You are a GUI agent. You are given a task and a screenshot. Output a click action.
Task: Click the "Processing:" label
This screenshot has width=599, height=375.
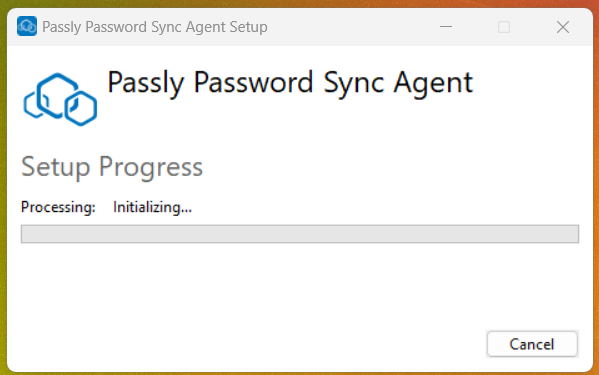58,207
